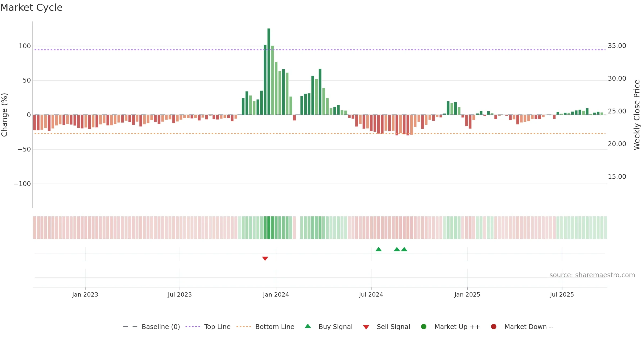
Task: Toggle the Market Down -- legend entry
Action: [x=522, y=327]
